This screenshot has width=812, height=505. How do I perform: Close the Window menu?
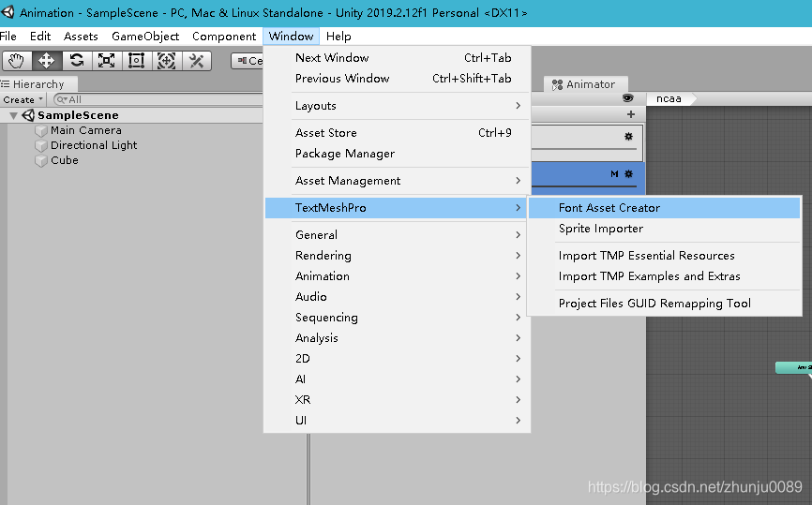pyautogui.click(x=291, y=37)
